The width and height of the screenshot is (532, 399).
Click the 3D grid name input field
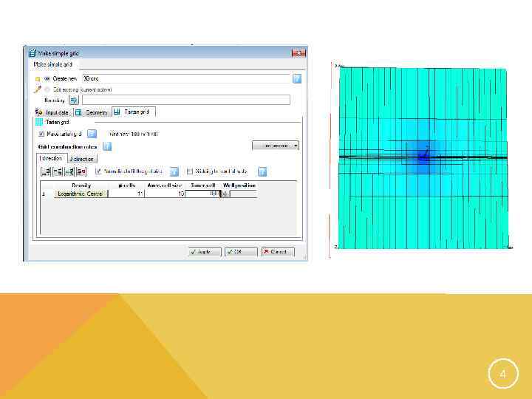[186, 79]
